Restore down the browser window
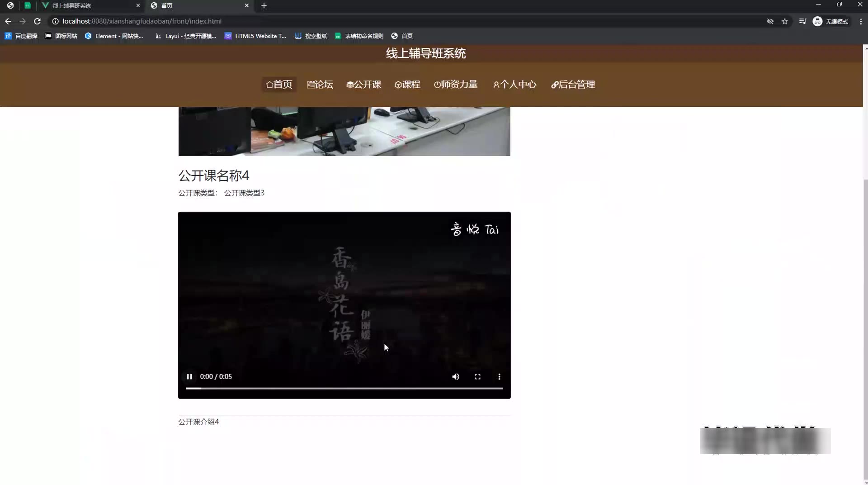 (x=839, y=5)
